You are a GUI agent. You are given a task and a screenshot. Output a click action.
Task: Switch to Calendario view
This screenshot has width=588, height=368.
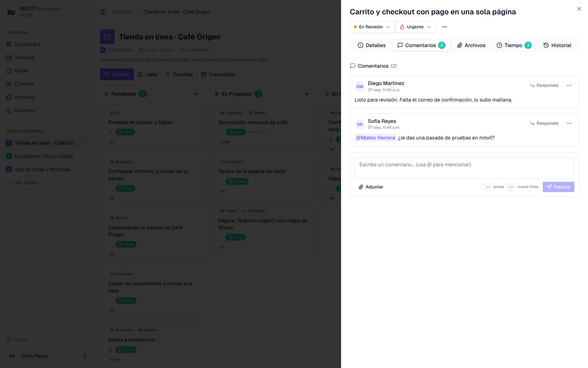218,75
